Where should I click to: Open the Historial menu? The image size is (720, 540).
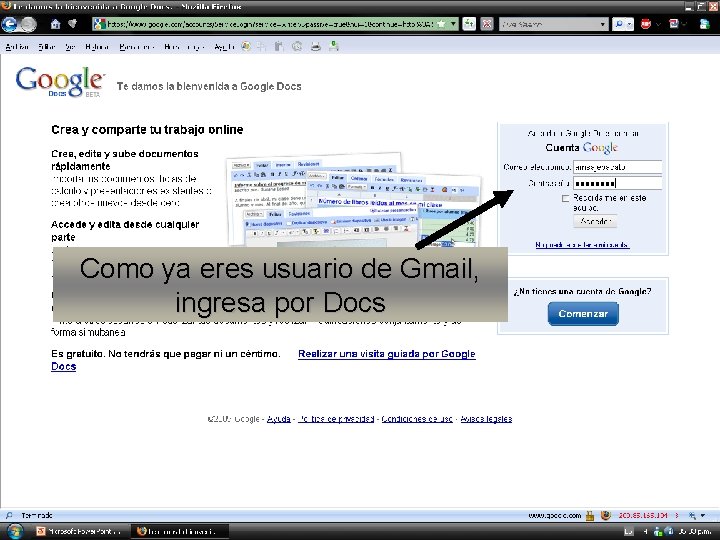click(x=97, y=46)
